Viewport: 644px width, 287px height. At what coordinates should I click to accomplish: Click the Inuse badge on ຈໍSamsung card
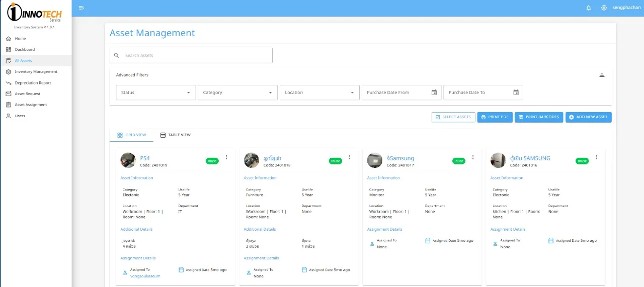[459, 161]
